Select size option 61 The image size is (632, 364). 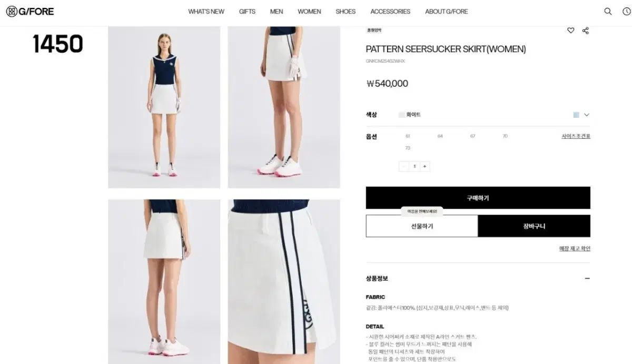pyautogui.click(x=408, y=136)
